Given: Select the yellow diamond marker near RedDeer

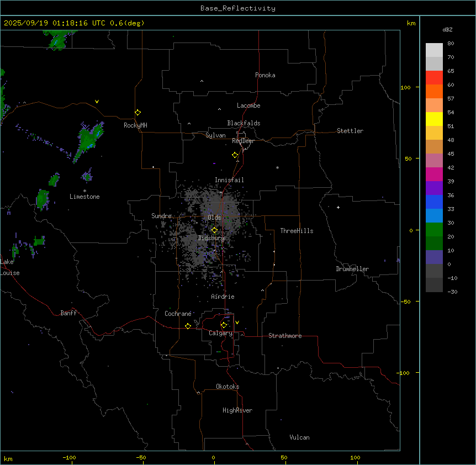Looking at the screenshot, I should [x=235, y=155].
